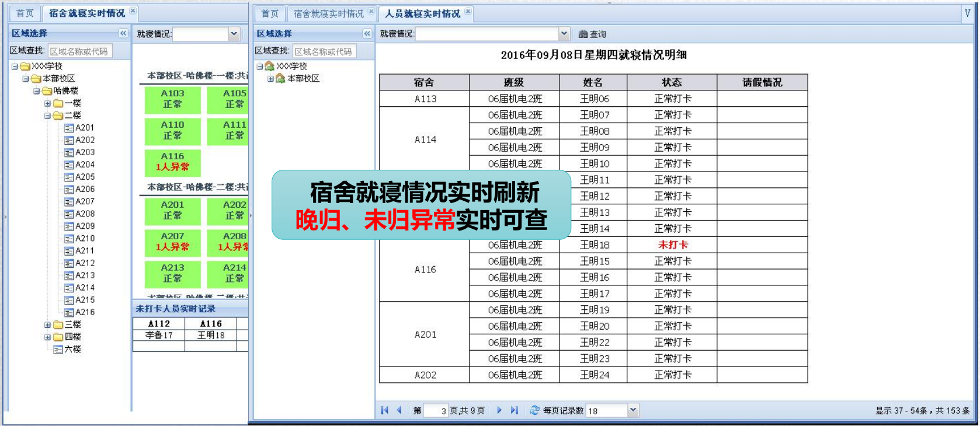
Task: Collapse 二楼 folder in left tree
Action: point(47,116)
